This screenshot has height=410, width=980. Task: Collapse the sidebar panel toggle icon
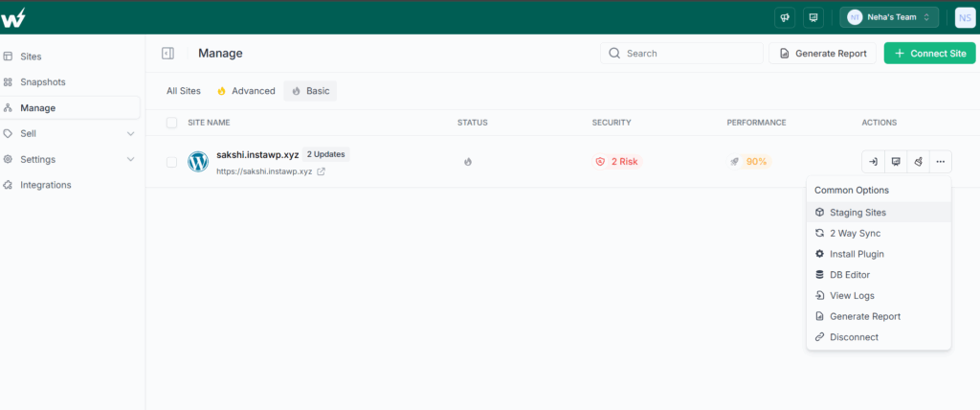click(167, 54)
